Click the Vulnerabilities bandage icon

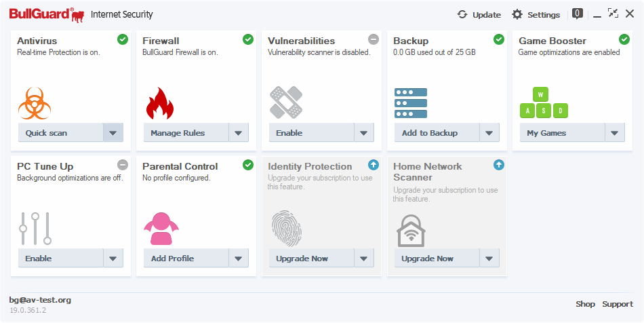coord(285,102)
